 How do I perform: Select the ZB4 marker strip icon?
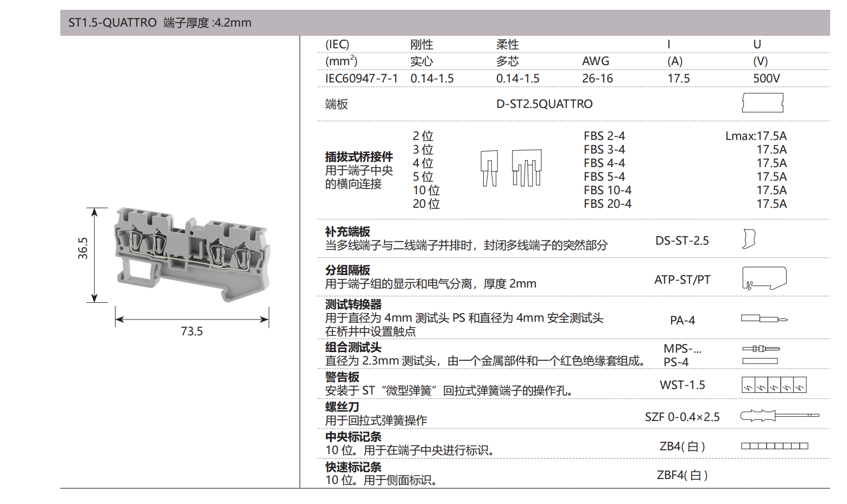(x=774, y=446)
